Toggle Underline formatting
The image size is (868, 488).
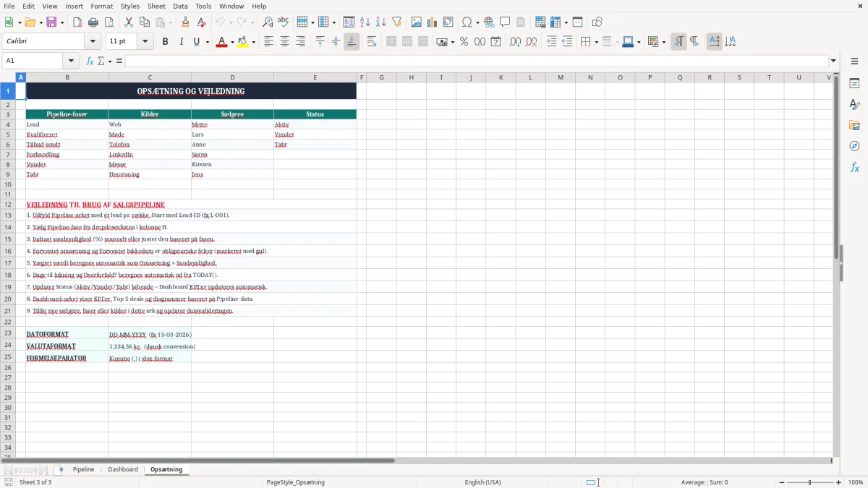pos(196,42)
